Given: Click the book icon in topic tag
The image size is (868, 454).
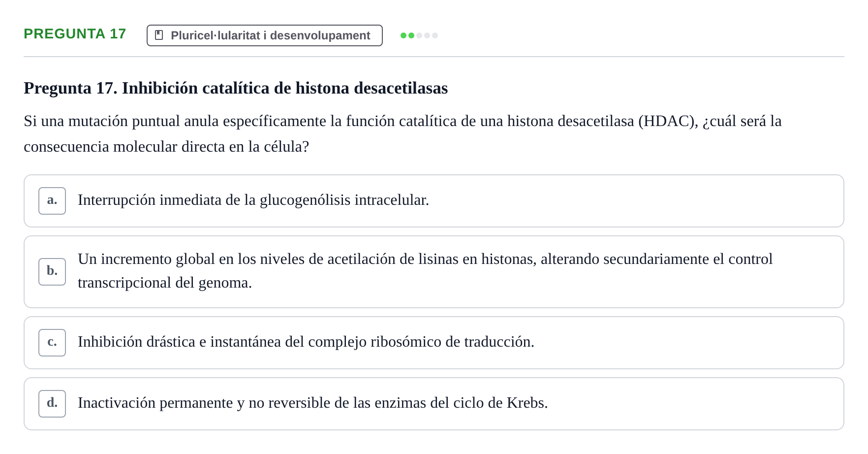Looking at the screenshot, I should pos(159,35).
